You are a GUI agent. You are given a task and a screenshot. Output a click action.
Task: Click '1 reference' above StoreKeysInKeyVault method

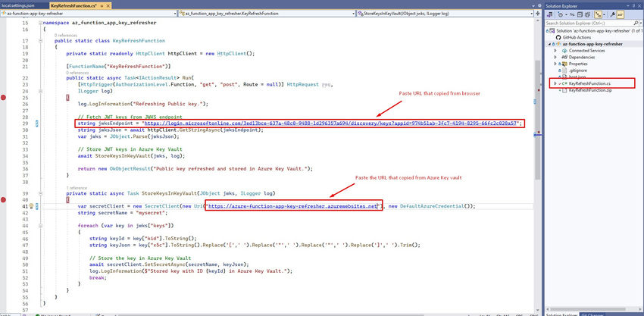[x=77, y=187]
